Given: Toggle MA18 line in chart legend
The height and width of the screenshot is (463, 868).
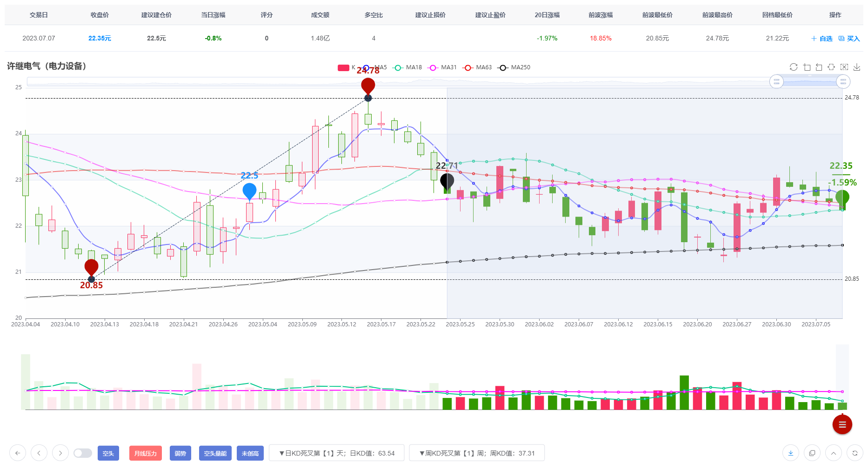Looking at the screenshot, I should [407, 67].
